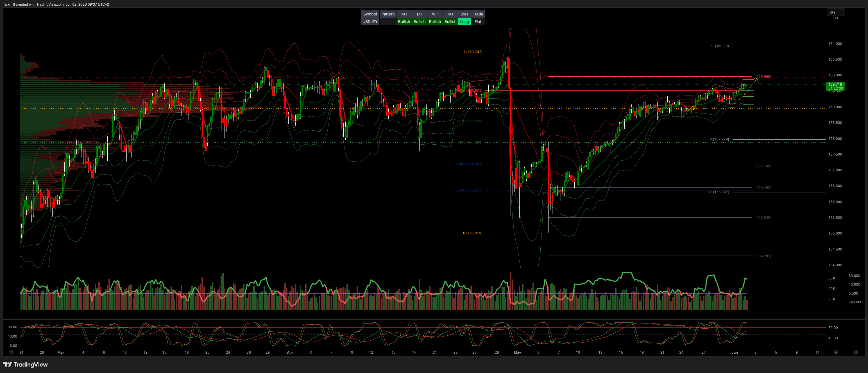Click the S1 (156.307) pivot label

coord(718,192)
